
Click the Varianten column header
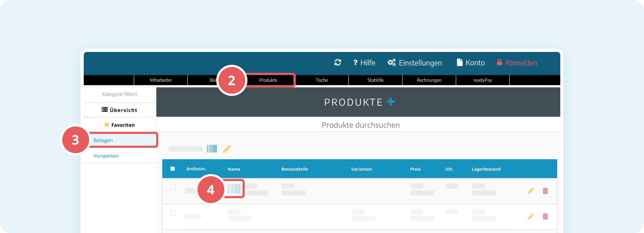tap(361, 169)
